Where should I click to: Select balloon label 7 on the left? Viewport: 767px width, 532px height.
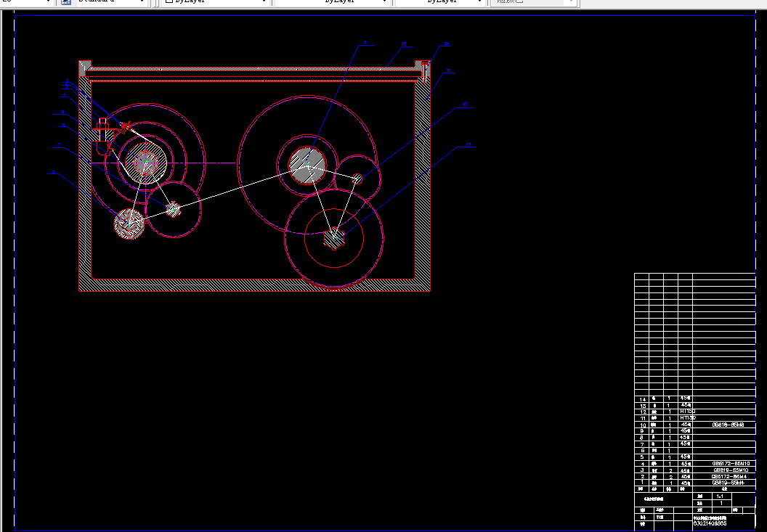(x=59, y=144)
